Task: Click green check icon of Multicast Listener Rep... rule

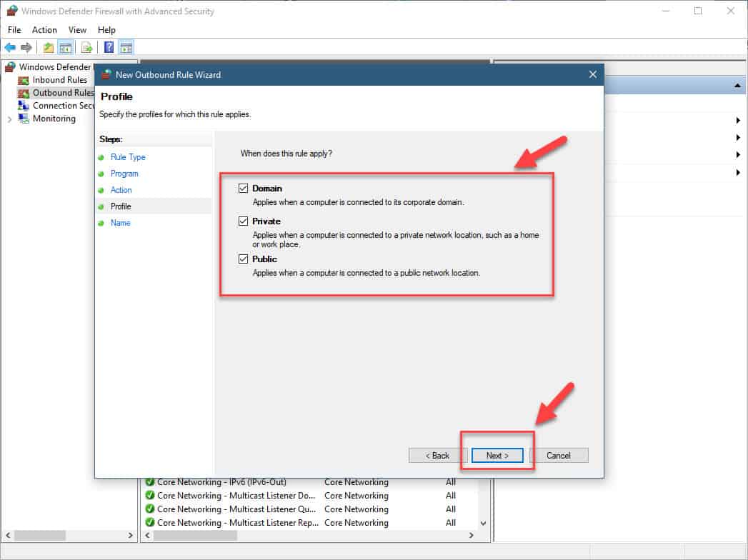Action: point(150,522)
